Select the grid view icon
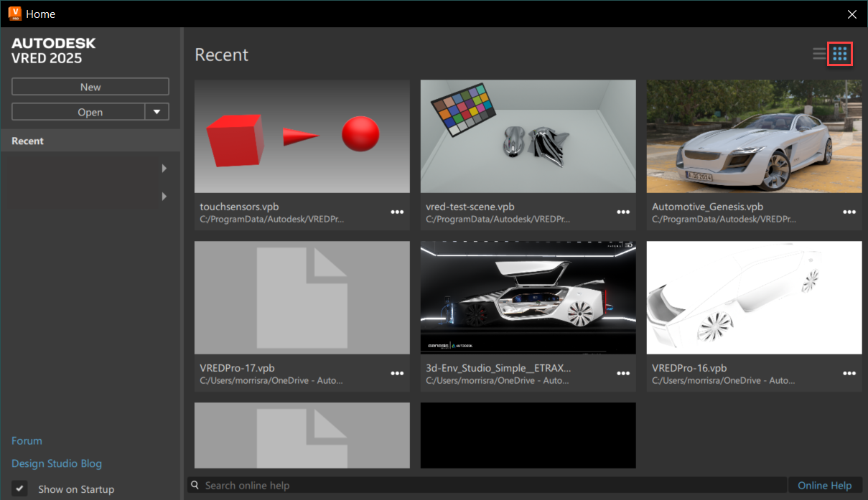 tap(840, 53)
